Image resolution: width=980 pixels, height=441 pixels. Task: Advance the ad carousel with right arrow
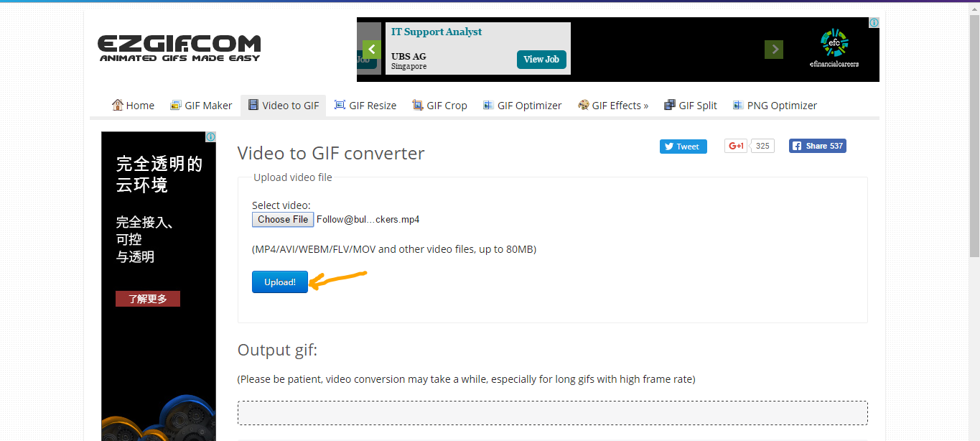coord(774,50)
